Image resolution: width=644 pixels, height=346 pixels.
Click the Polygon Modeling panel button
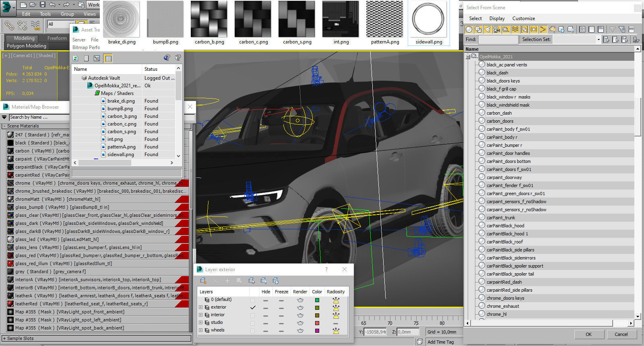(x=27, y=46)
